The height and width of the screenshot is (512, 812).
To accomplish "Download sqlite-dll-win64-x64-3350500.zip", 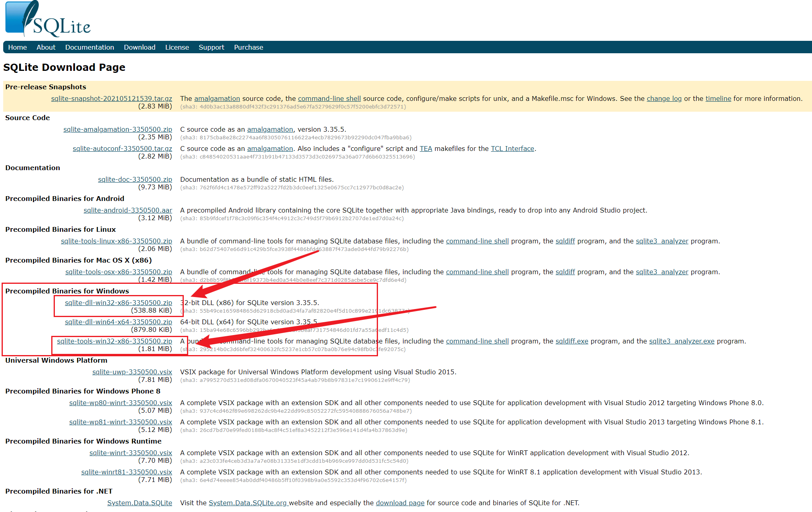I will pos(118,322).
